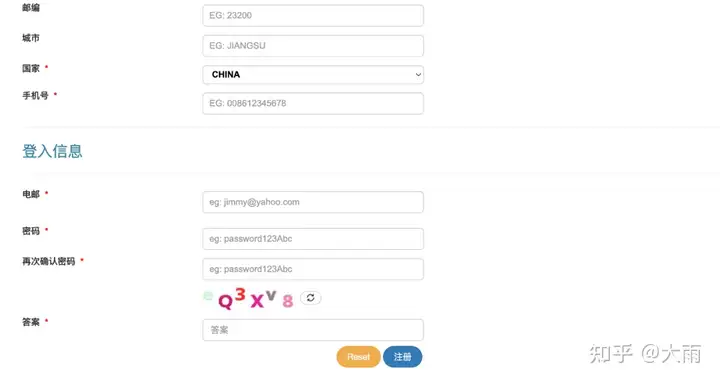The width and height of the screenshot is (720, 383).
Task: Open the CHINA country dropdown
Action: [313, 74]
